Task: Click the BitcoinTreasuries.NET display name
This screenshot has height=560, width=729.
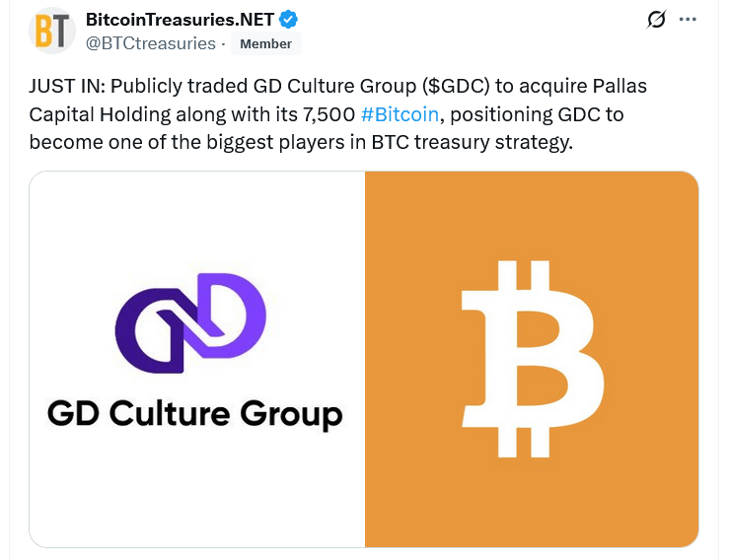Action: (x=180, y=20)
